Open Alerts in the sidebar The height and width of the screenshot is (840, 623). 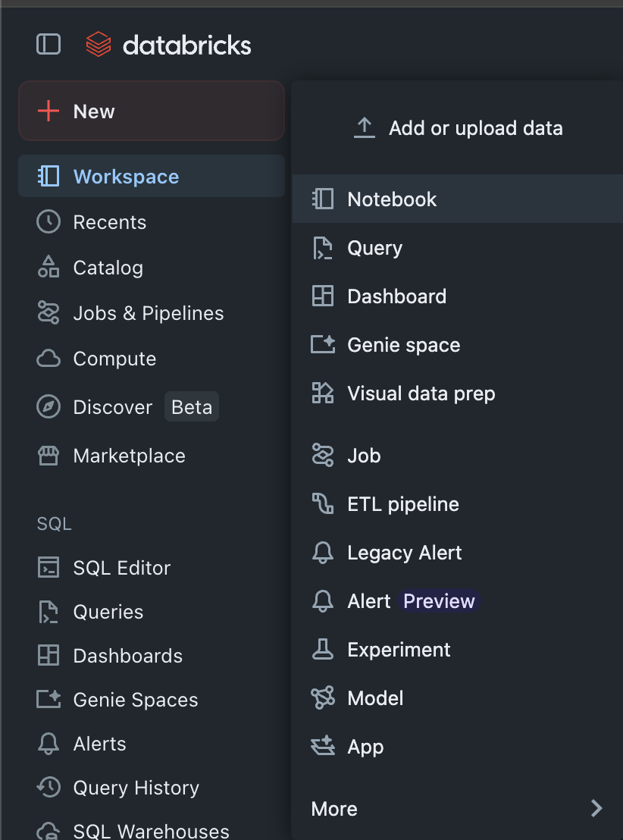point(152,744)
